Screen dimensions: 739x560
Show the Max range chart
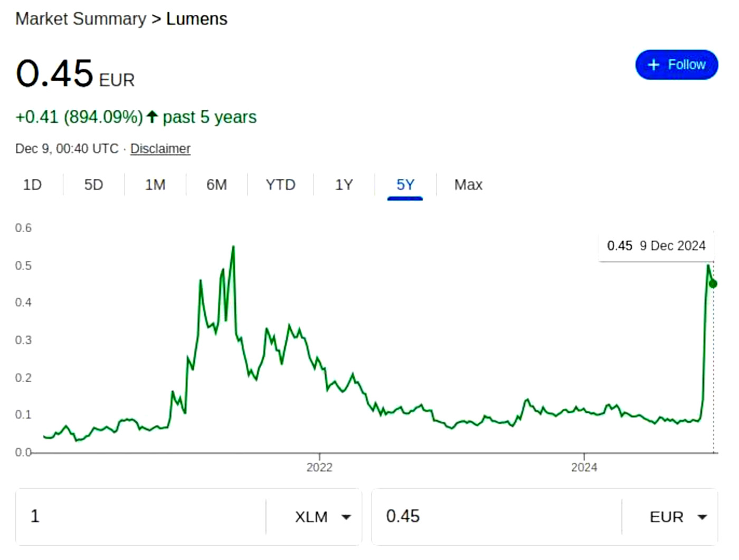pyautogui.click(x=468, y=185)
